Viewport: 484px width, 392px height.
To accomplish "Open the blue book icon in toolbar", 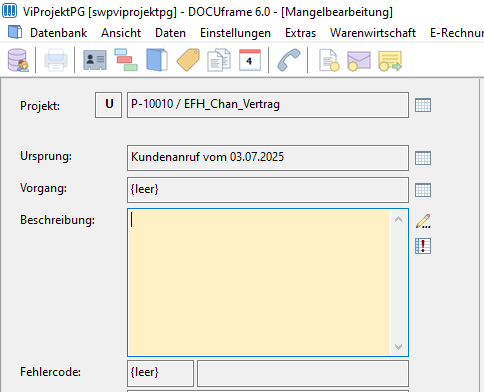I will 157,60.
